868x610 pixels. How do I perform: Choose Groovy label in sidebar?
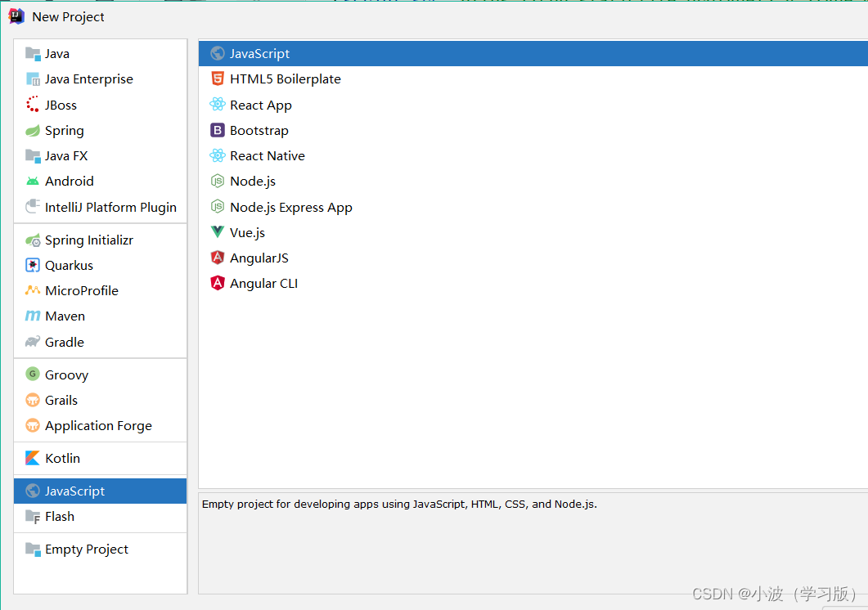coord(66,375)
